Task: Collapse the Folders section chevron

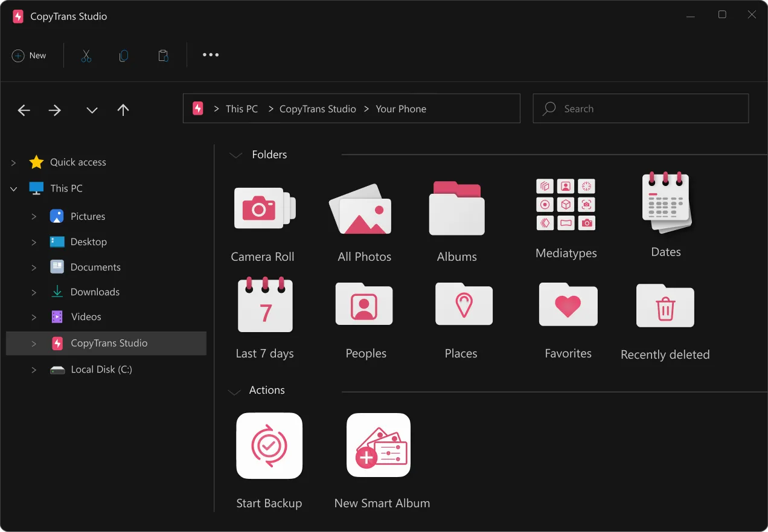Action: 235,155
